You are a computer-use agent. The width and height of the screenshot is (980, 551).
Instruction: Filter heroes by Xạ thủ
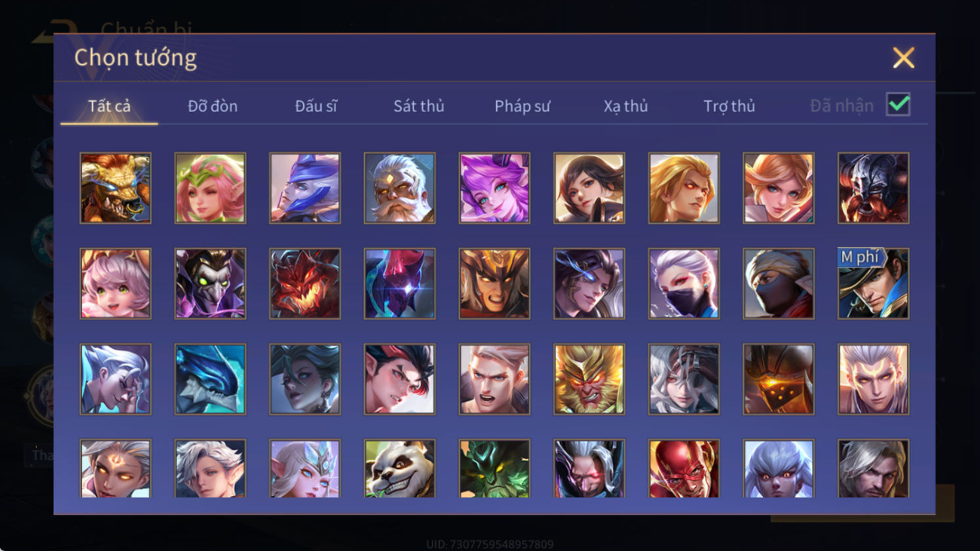[626, 106]
